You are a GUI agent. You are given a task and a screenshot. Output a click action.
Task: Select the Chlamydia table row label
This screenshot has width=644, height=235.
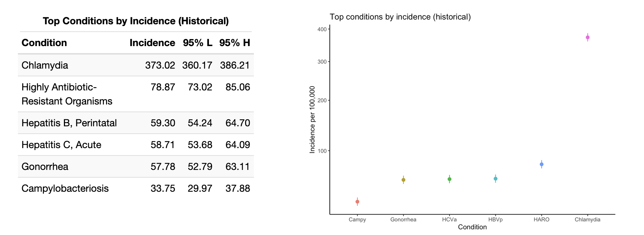coord(45,65)
